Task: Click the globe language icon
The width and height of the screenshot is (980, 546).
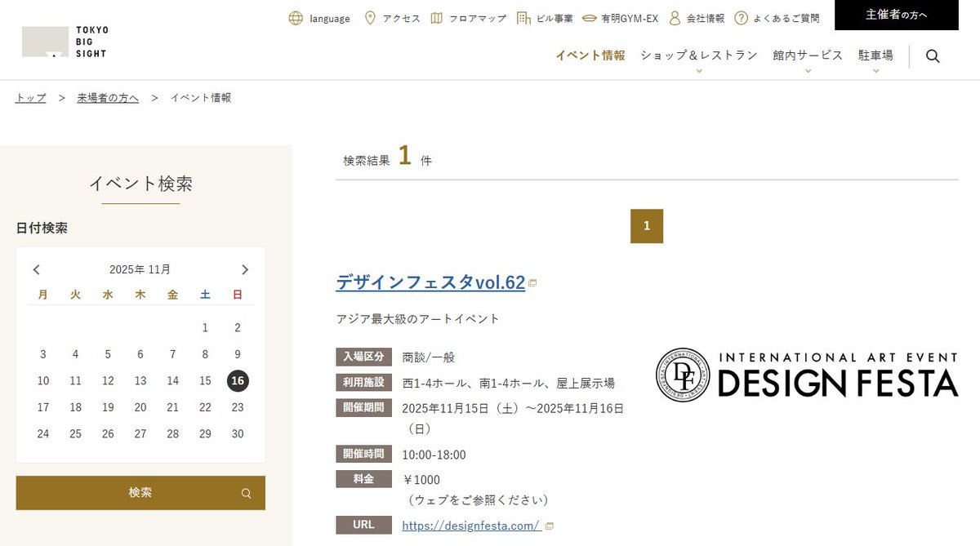Action: tap(296, 18)
